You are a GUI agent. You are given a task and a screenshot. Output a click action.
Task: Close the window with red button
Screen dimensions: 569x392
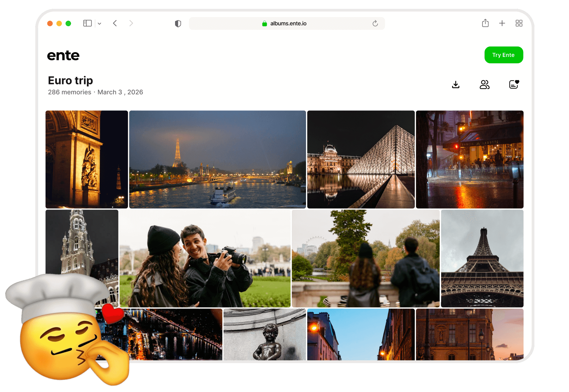(50, 23)
